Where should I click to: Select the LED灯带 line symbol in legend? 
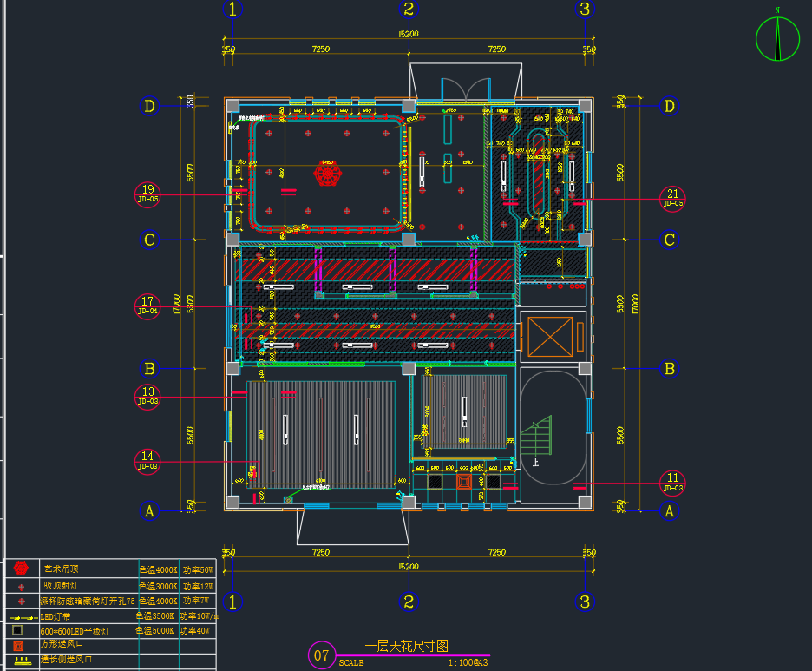[23, 618]
